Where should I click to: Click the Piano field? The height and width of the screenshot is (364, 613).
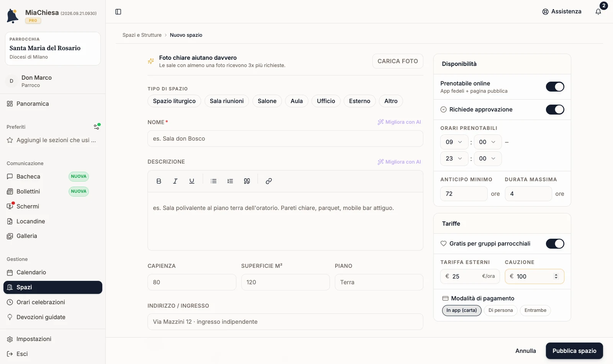click(x=379, y=282)
